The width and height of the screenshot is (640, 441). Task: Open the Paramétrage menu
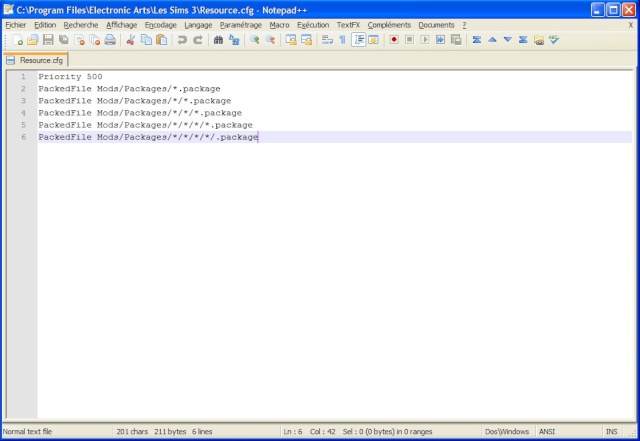[x=241, y=25]
